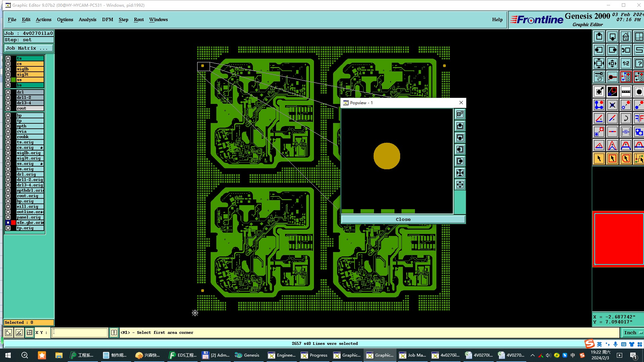Click the wrench and palette settings icon
The width and height of the screenshot is (644, 362).
599,77
